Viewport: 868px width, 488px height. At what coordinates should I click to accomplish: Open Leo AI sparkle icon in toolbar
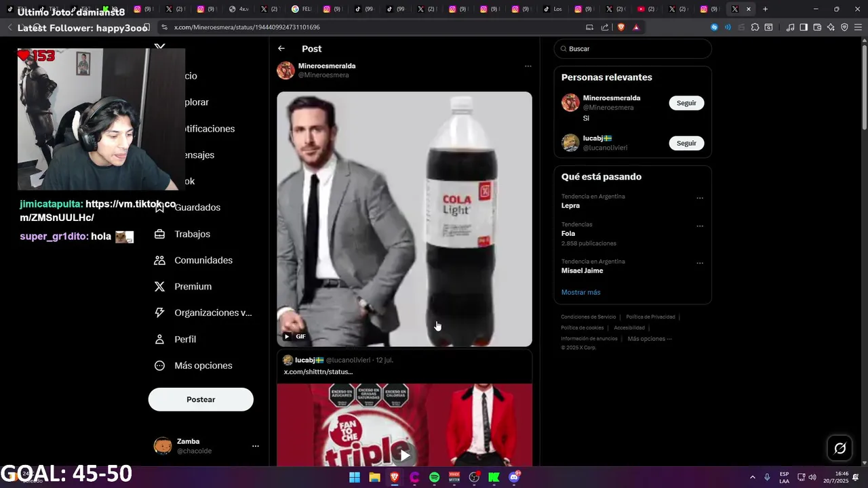pyautogui.click(x=831, y=27)
